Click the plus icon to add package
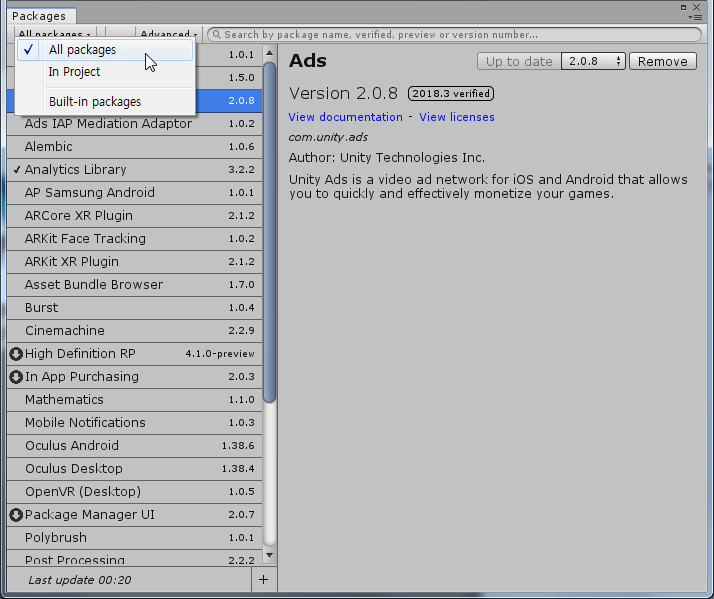The width and height of the screenshot is (714, 599). click(264, 579)
